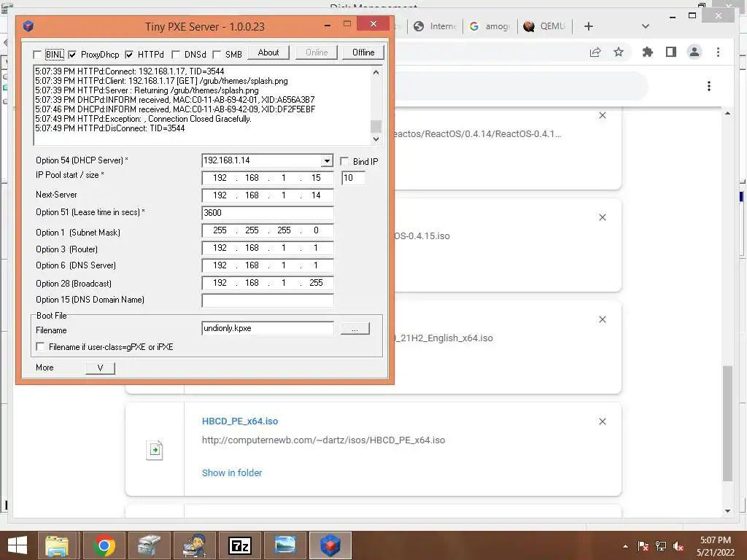Click the Chrome share page icon
Image resolution: width=747 pixels, height=560 pixels.
click(595, 52)
